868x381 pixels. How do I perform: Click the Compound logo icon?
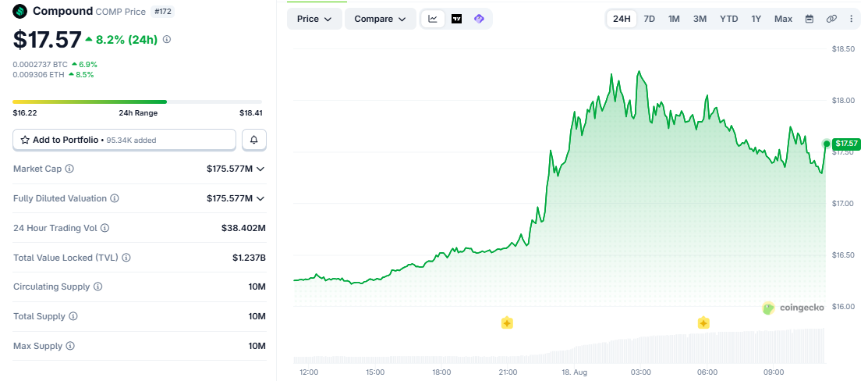pos(20,11)
